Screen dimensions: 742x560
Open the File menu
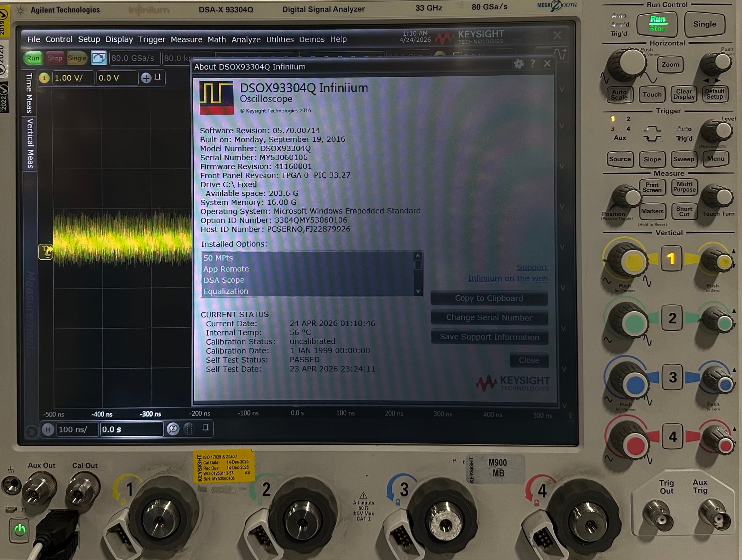[x=34, y=40]
